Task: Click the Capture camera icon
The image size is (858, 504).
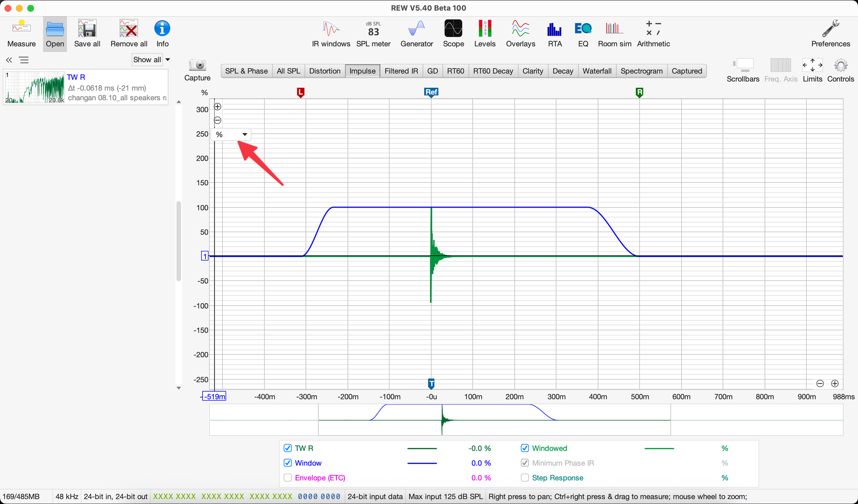Action: [x=197, y=66]
